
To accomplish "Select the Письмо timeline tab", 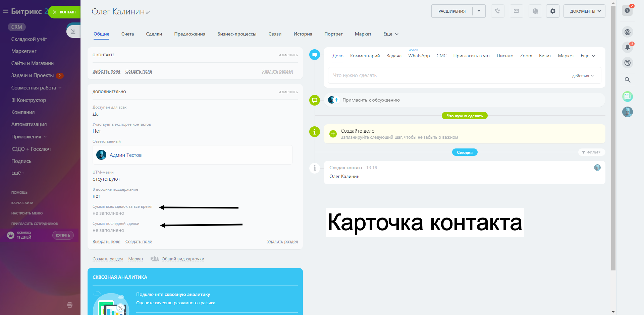I will 505,56.
